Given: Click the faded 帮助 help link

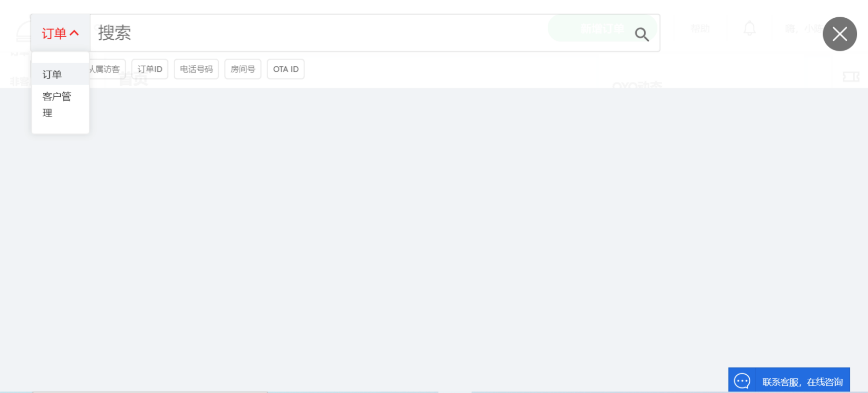Looking at the screenshot, I should tap(700, 29).
